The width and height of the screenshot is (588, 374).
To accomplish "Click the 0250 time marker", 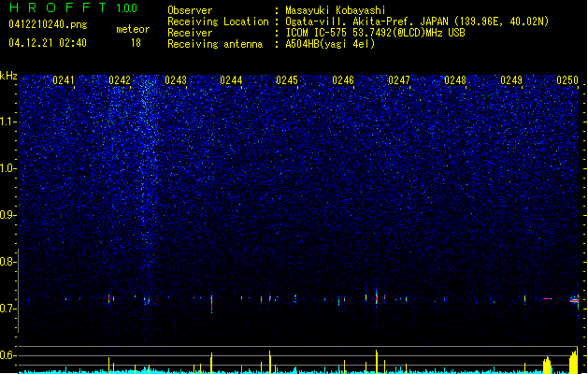I will 567,80.
